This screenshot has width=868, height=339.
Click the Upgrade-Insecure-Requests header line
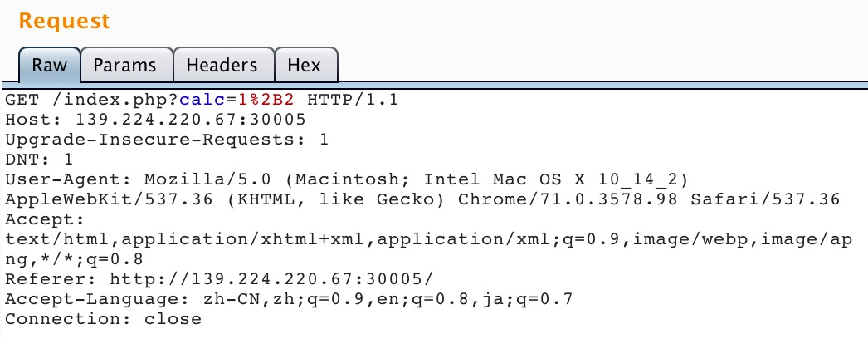[x=167, y=140]
